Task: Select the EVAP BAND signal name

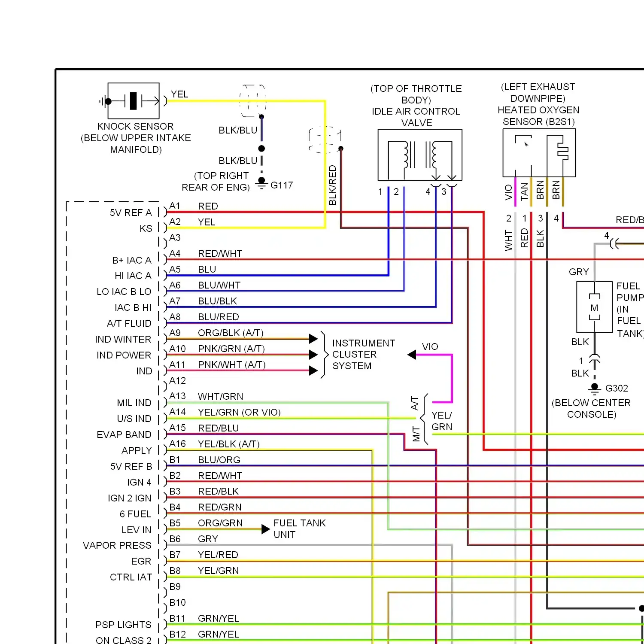Action: (124, 434)
